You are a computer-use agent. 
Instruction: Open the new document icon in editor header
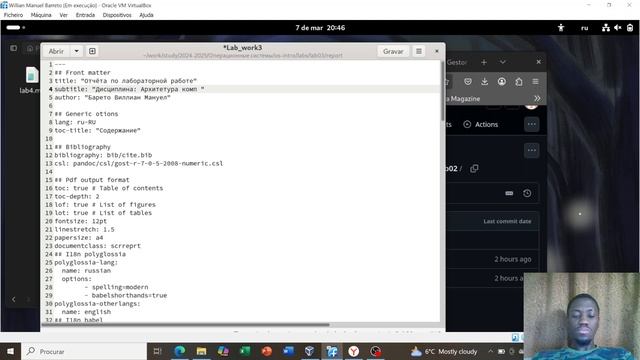click(x=92, y=51)
